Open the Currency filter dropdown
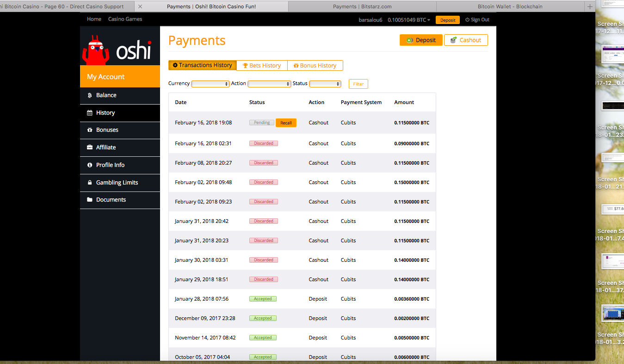The width and height of the screenshot is (624, 364). 210,84
